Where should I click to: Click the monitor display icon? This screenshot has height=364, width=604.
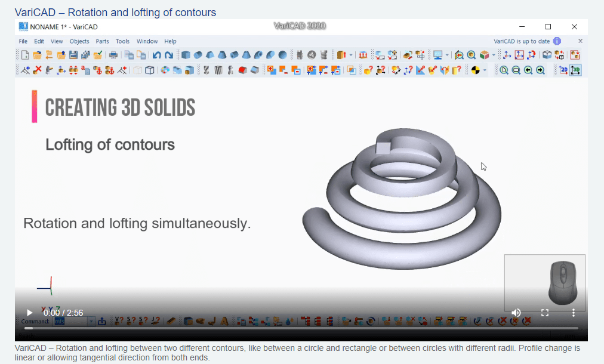click(437, 55)
